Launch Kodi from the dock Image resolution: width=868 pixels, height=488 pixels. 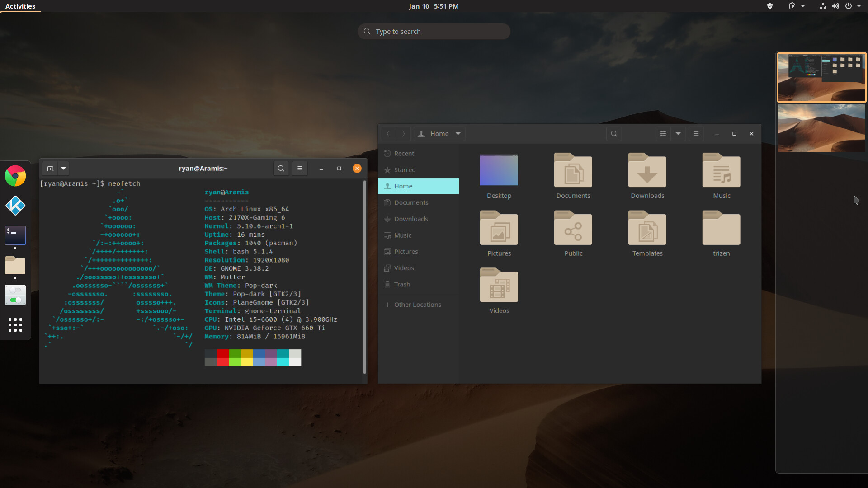pyautogui.click(x=15, y=206)
